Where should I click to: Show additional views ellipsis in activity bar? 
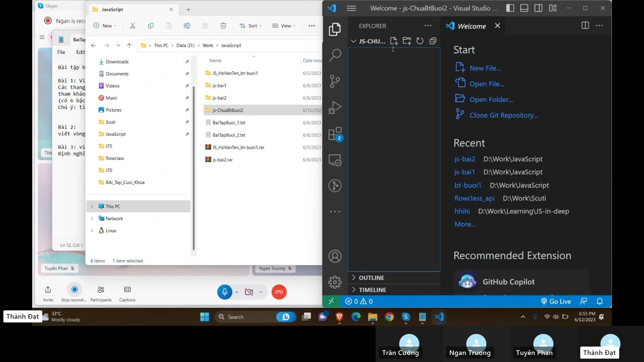[x=335, y=212]
